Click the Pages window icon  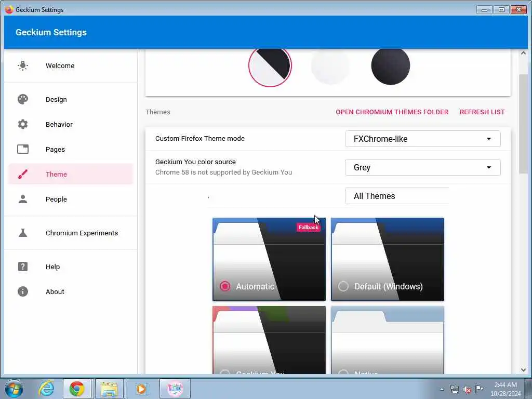(23, 149)
